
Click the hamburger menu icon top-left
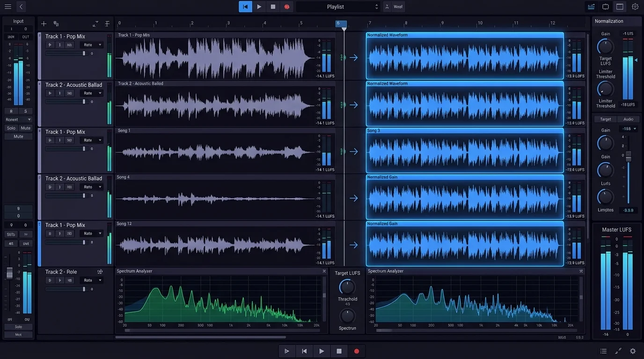(x=7, y=7)
